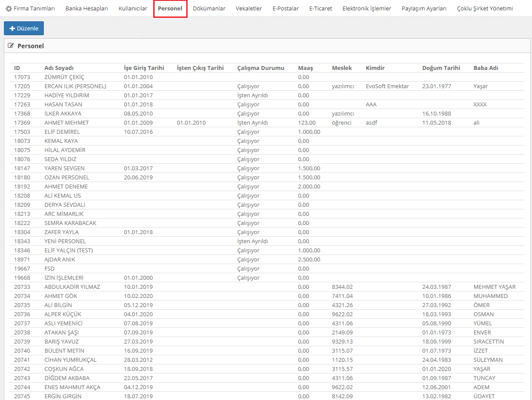Switch to the E-Postalar tab
Image resolution: width=532 pixels, height=400 pixels.
(x=285, y=9)
